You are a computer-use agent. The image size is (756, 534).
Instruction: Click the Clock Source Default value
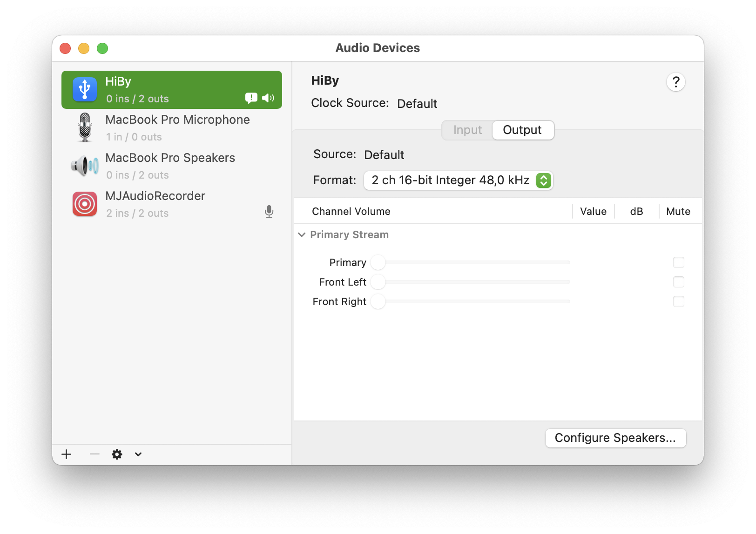[x=417, y=104]
